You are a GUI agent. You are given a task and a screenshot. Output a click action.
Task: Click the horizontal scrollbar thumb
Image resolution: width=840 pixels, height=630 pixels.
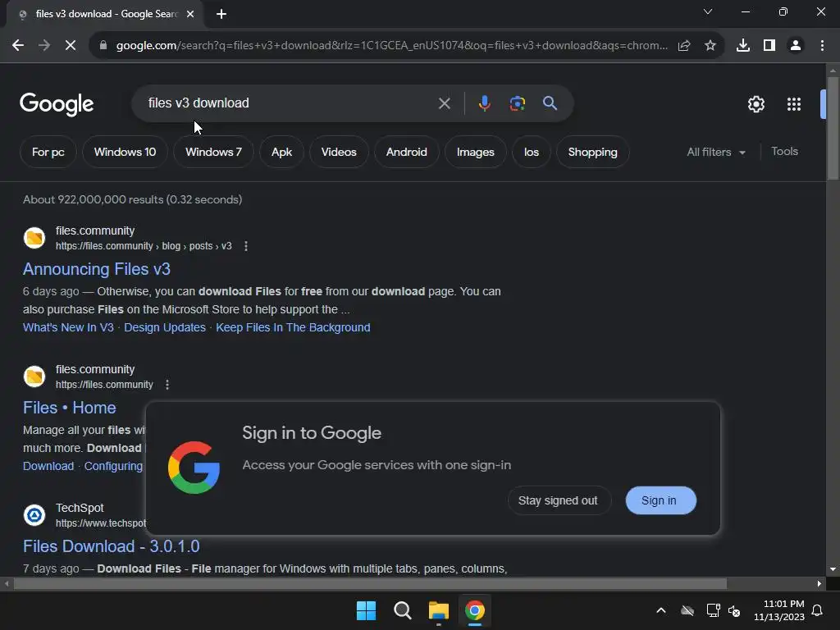coord(370,583)
